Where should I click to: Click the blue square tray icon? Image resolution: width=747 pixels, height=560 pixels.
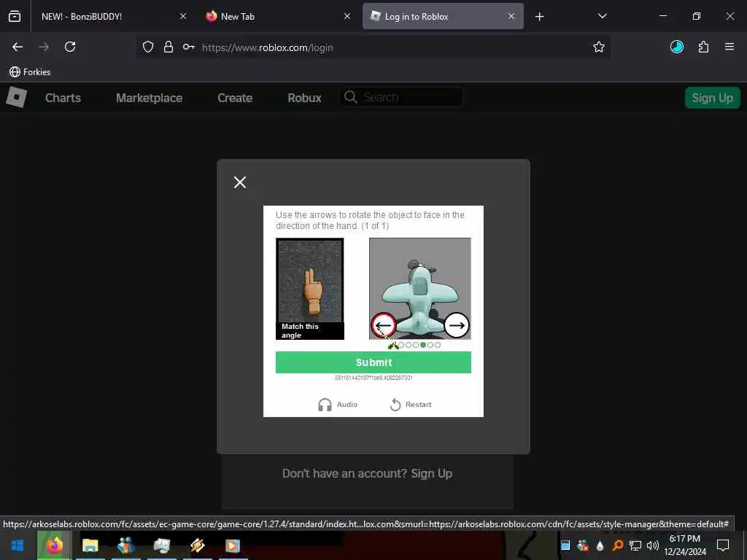[x=565, y=545]
